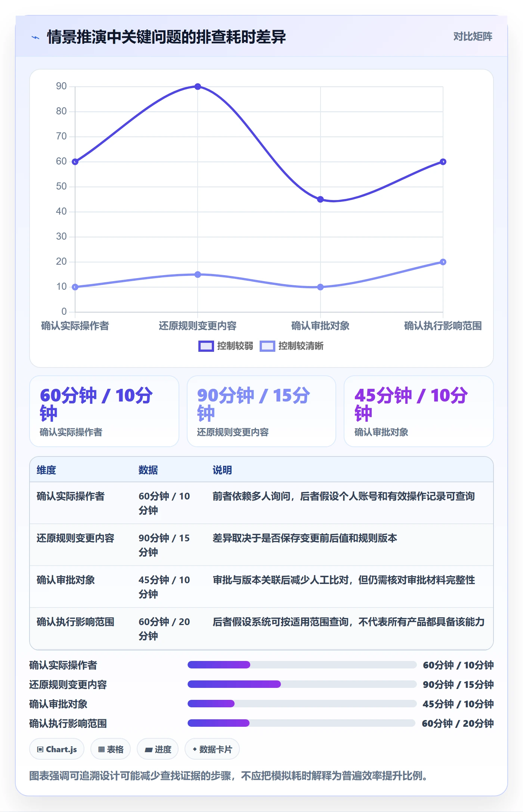The width and height of the screenshot is (523, 812).
Task: Select the Chart.js tag chip
Action: point(57,749)
